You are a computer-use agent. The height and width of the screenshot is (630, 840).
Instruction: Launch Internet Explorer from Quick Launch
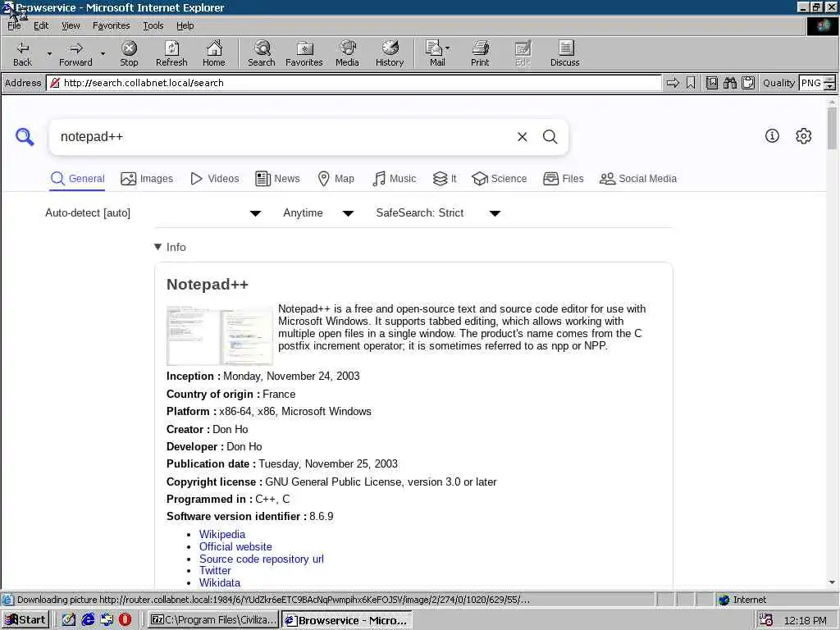(88, 620)
